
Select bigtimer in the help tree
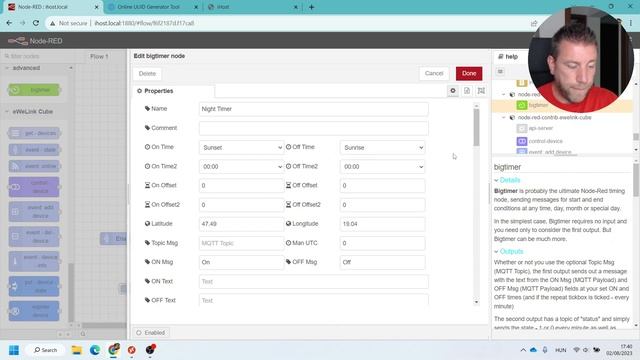click(x=539, y=105)
